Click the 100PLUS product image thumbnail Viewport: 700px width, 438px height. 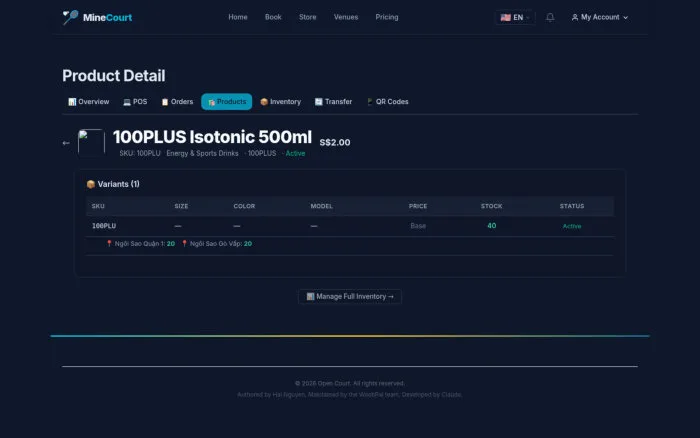(92, 142)
